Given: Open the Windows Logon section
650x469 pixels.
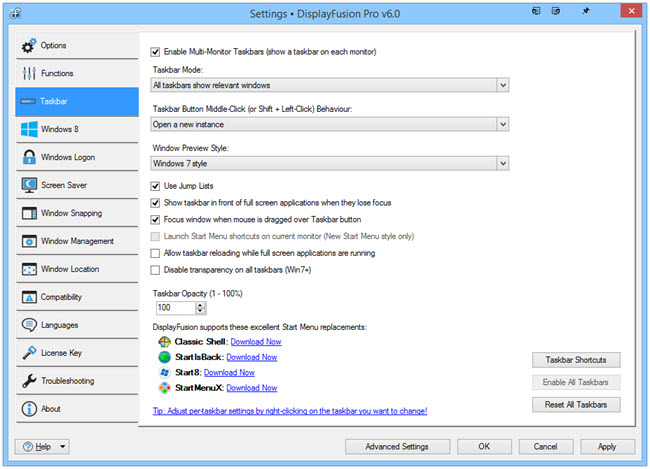Looking at the screenshot, I should click(x=77, y=157).
